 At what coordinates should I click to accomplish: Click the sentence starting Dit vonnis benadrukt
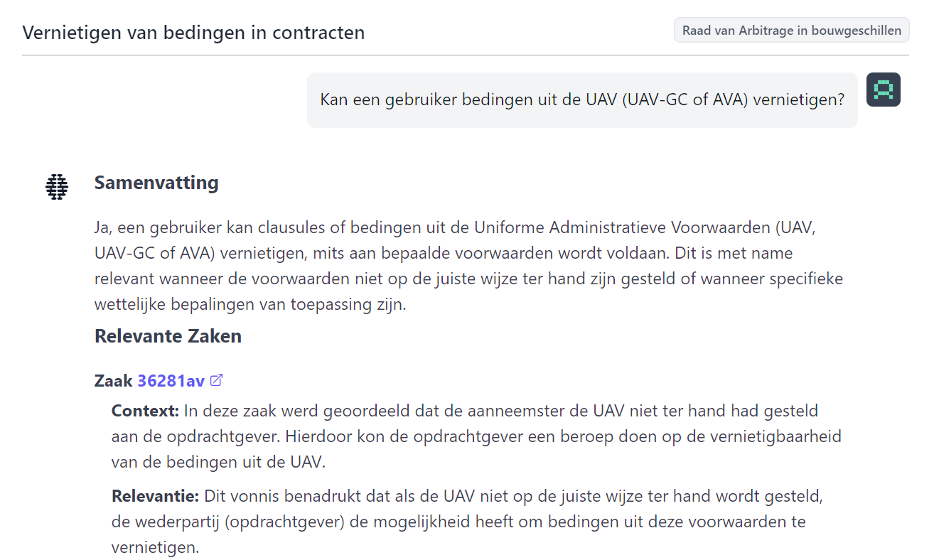tap(512, 495)
